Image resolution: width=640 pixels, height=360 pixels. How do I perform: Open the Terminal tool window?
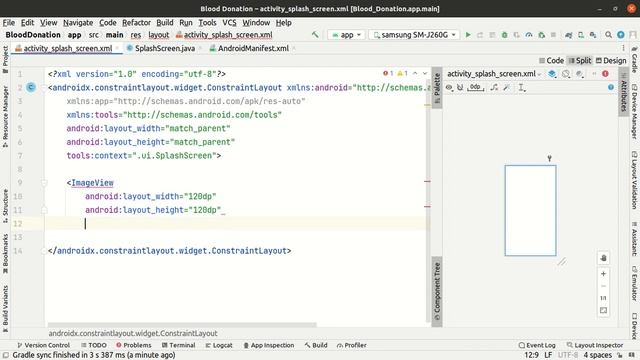[x=178, y=345]
